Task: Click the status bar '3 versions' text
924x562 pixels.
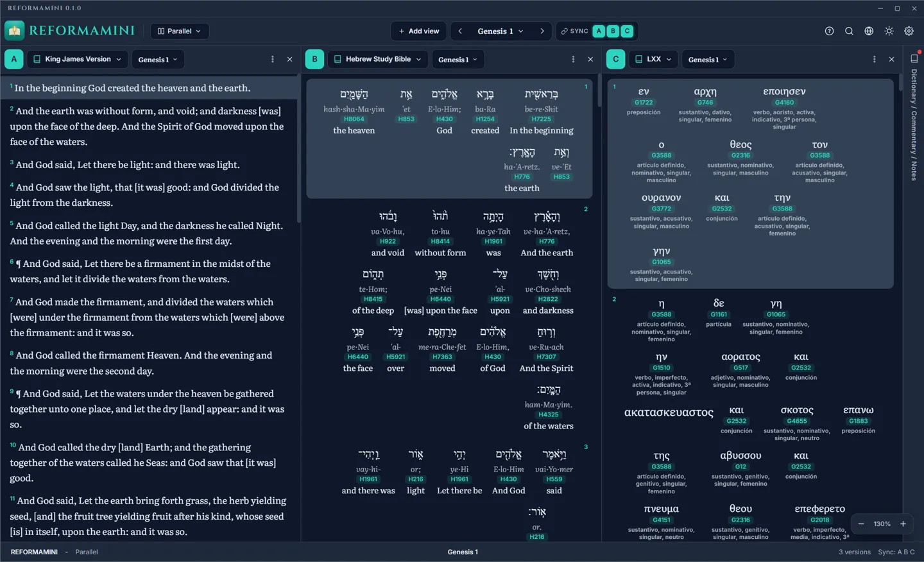Action: (x=854, y=552)
